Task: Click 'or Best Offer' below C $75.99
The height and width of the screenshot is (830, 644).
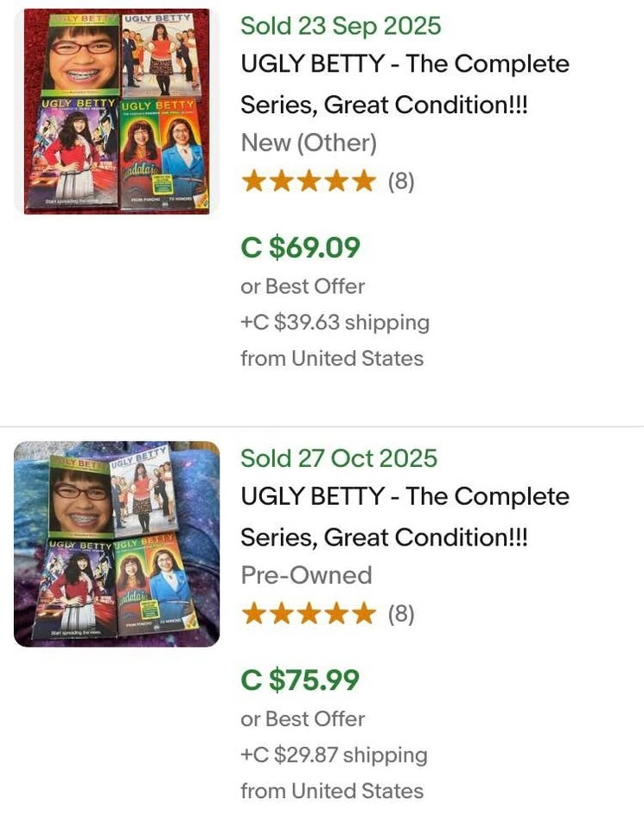Action: pyautogui.click(x=303, y=718)
